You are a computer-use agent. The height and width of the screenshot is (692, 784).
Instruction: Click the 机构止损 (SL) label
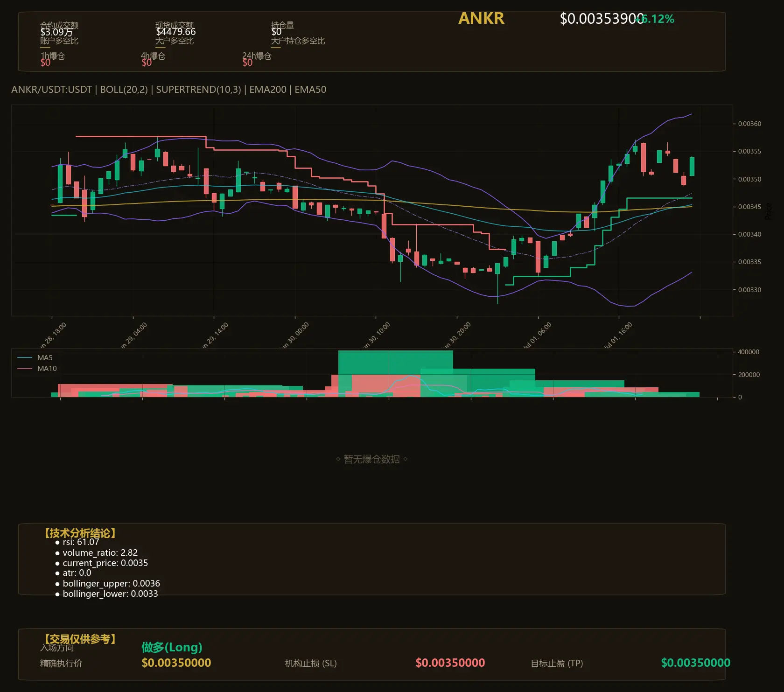click(x=311, y=663)
